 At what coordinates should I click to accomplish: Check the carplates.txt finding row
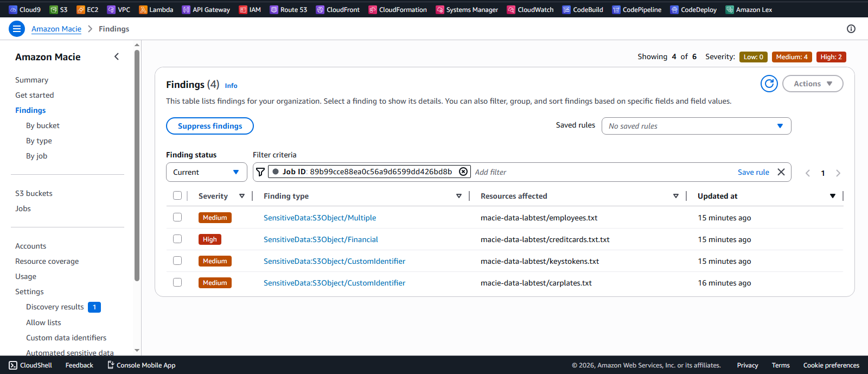[x=177, y=282]
